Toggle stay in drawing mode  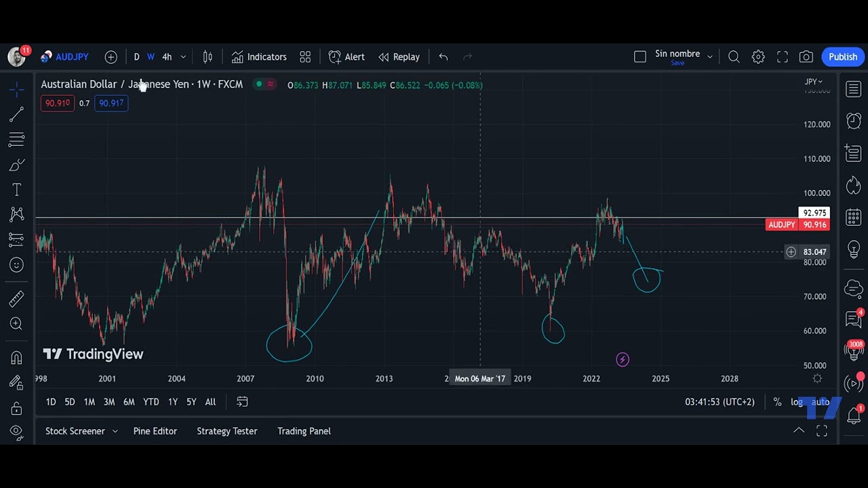[x=17, y=383]
